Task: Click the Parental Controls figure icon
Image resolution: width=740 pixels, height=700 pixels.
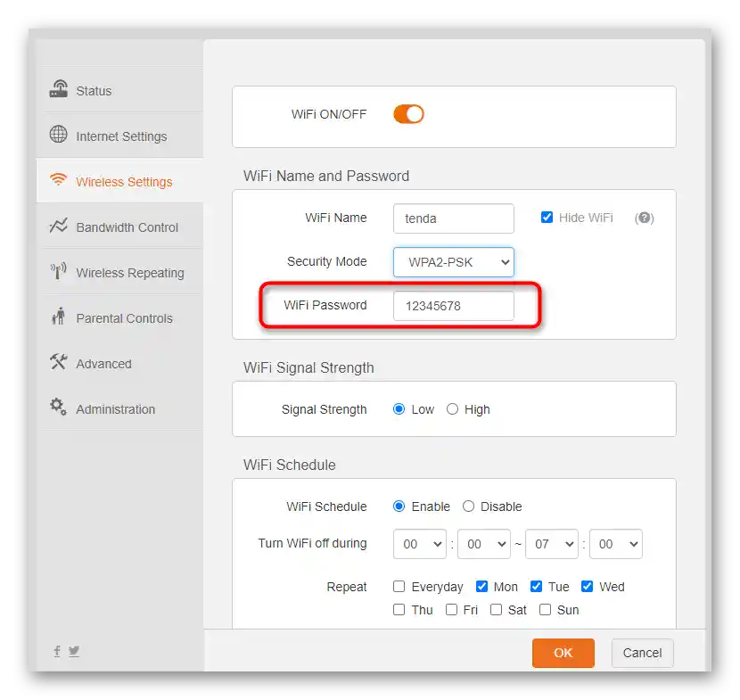Action: click(59, 317)
